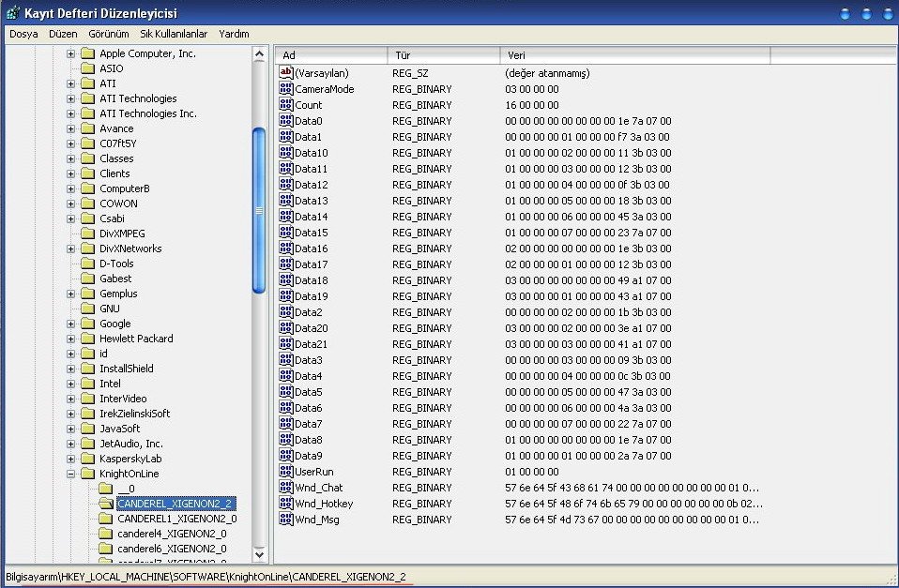This screenshot has height=588, width=899.
Task: Open the Dosya menu
Action: (x=23, y=34)
